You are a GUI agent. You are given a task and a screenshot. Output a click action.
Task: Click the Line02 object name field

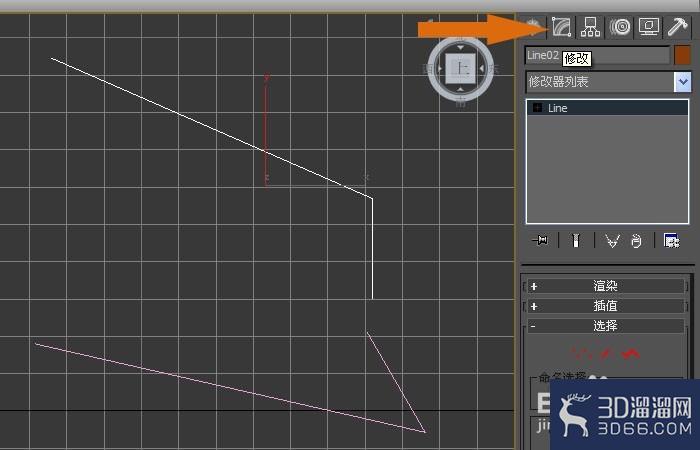[597, 55]
